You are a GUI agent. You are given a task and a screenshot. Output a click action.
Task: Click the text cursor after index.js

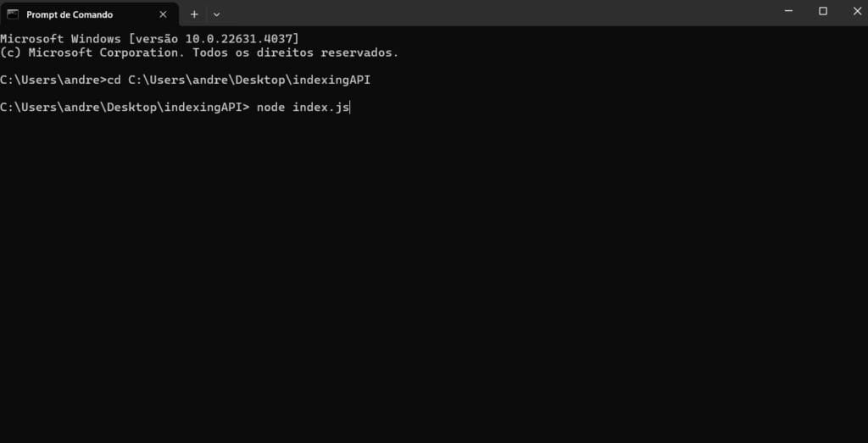[x=350, y=108]
